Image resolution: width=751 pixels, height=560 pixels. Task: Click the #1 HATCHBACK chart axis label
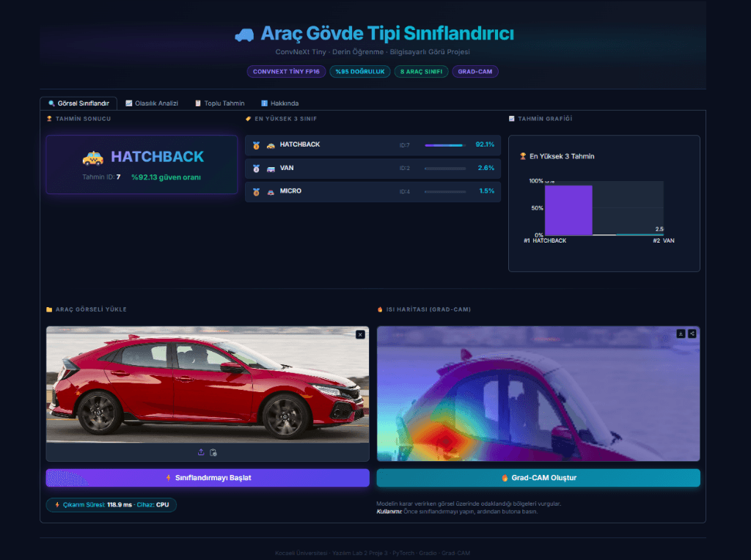545,240
